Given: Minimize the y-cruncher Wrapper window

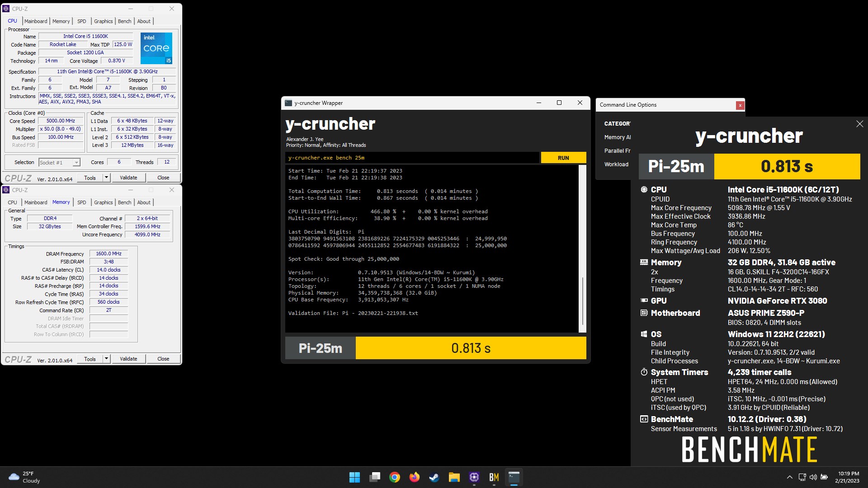Looking at the screenshot, I should coord(538,103).
